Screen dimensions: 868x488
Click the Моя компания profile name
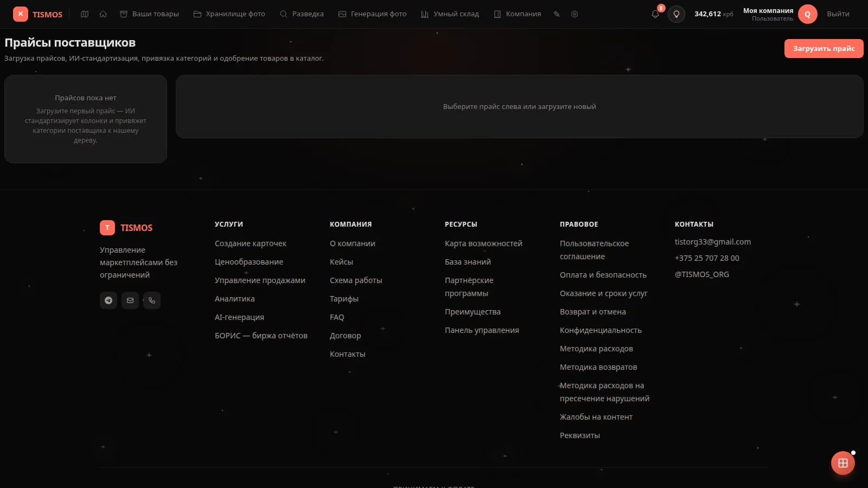(x=768, y=10)
